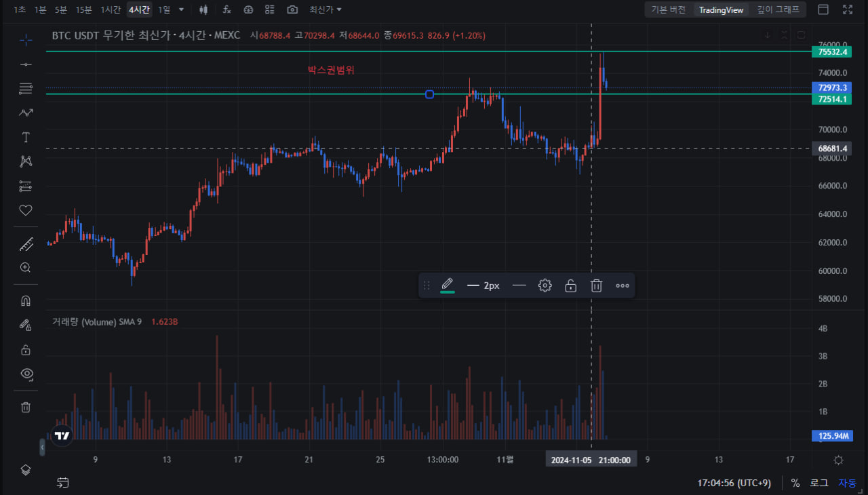Screen dimensions: 868x495
Task: Select the brush and patterns tool
Action: click(x=26, y=113)
